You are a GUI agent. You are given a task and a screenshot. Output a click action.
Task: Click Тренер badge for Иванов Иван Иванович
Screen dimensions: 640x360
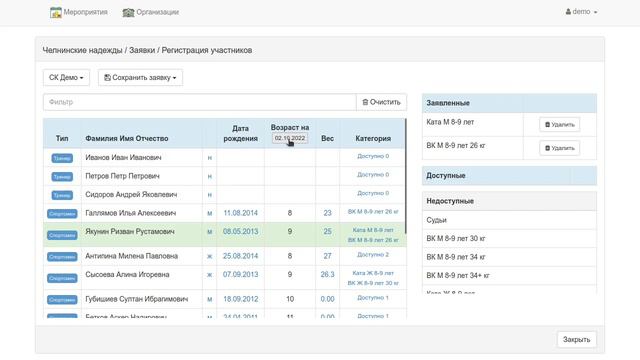click(62, 158)
